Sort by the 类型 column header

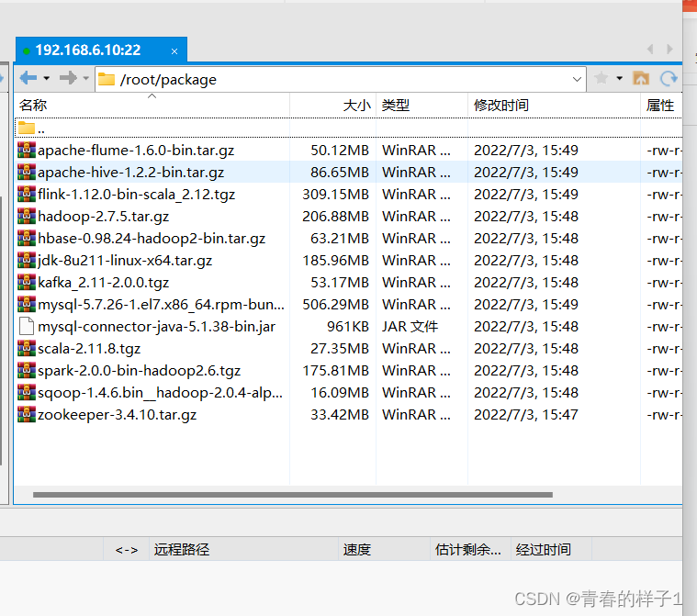(422, 106)
